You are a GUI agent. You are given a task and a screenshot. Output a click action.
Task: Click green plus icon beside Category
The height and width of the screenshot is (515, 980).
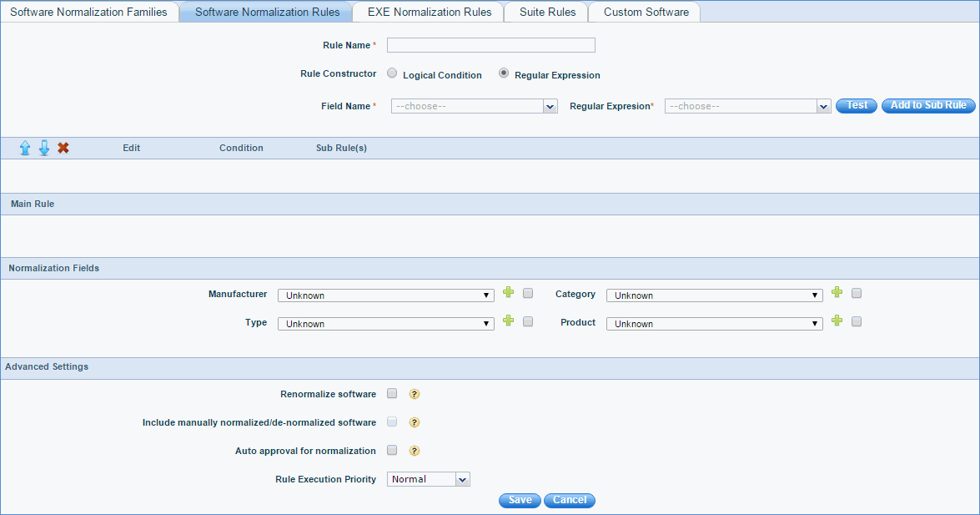[837, 293]
